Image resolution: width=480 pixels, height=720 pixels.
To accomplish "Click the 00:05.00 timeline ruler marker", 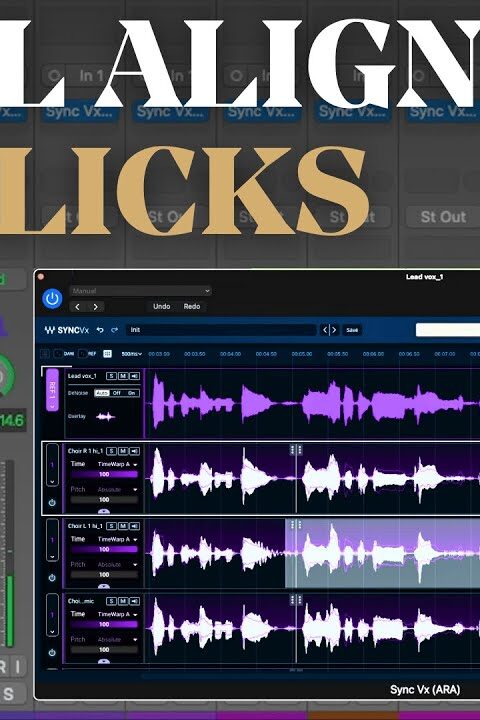I will click(x=302, y=354).
